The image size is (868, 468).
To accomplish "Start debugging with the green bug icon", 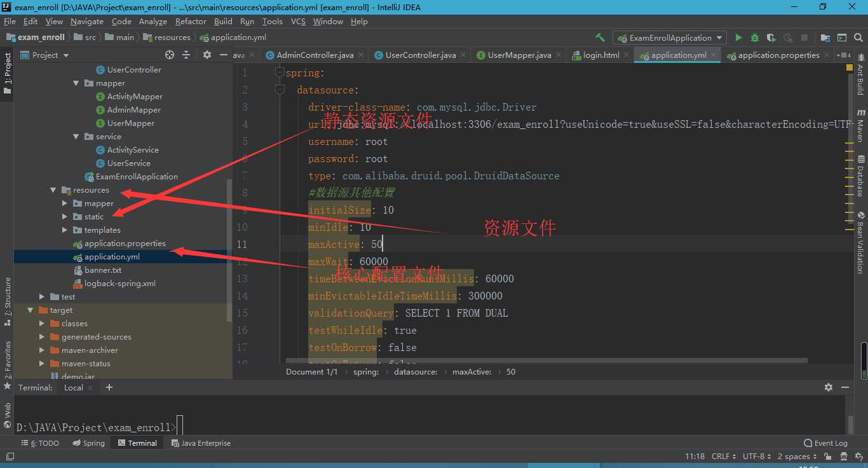I will point(755,38).
